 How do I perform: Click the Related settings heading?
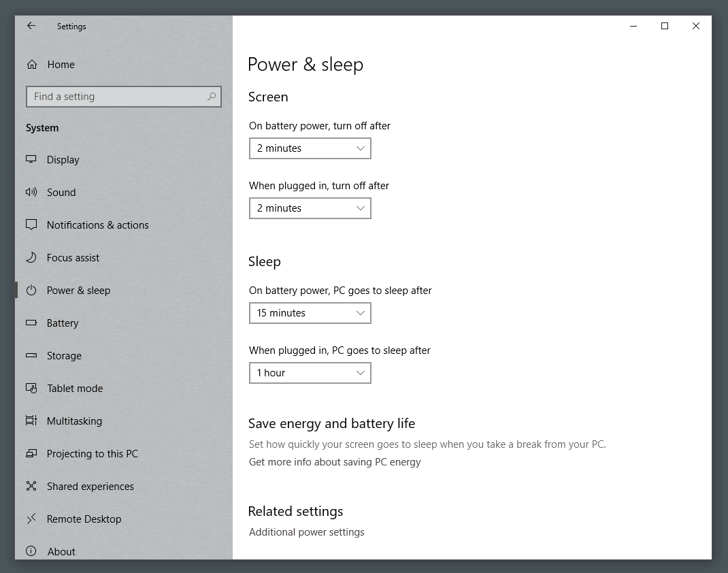(296, 511)
